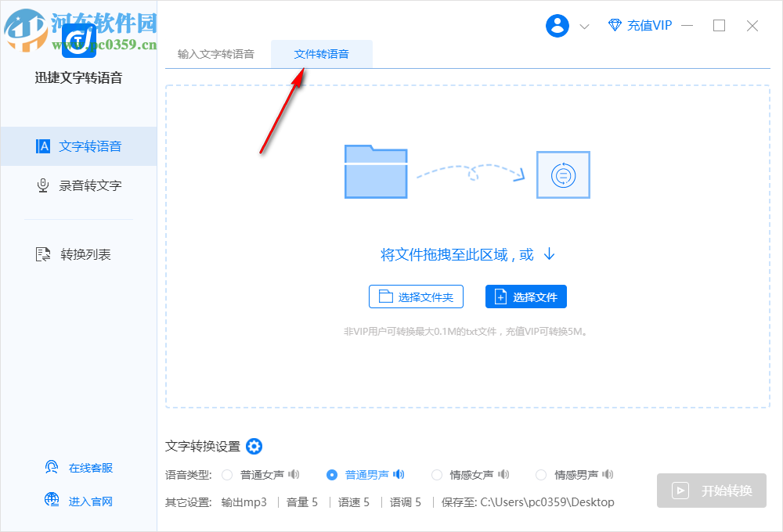Click the 进入官网 globe icon
Viewport: 783px width, 532px height.
pos(51,501)
